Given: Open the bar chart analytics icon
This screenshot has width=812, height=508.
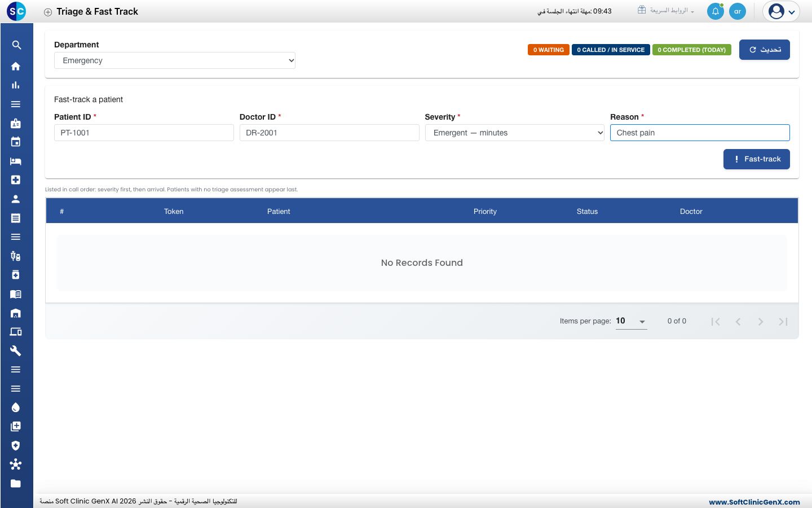Looking at the screenshot, I should pyautogui.click(x=16, y=85).
